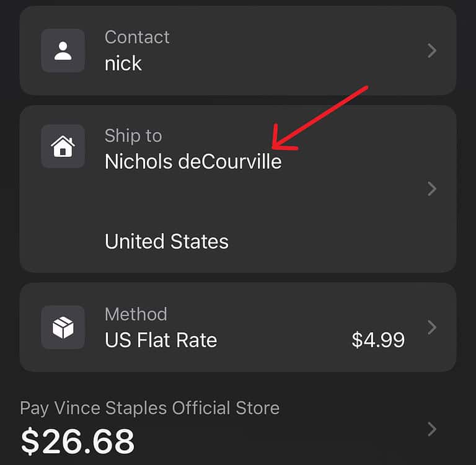
Task: Expand the Contact row chevron
Action: [x=433, y=51]
